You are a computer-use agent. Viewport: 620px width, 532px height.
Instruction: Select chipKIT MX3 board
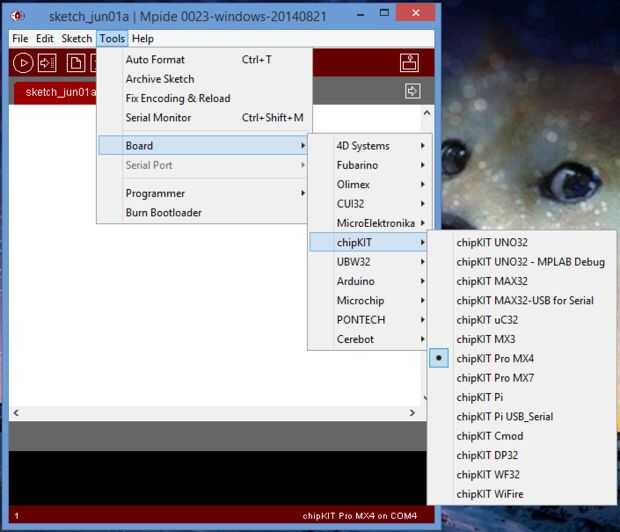point(522,339)
